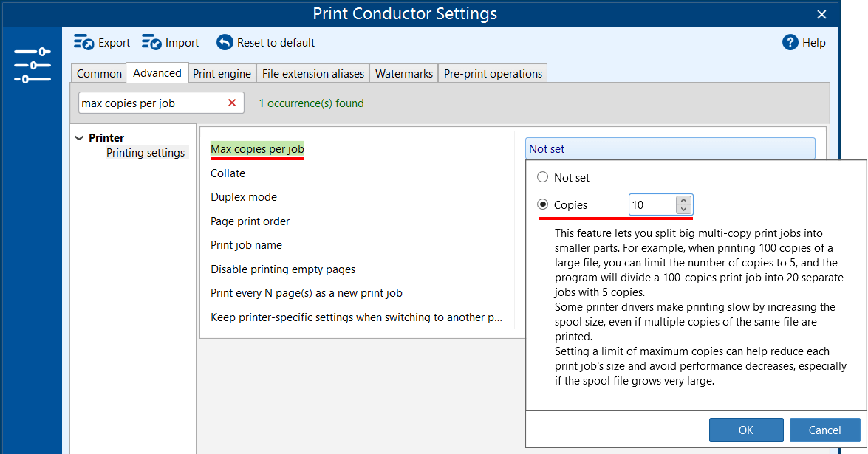868x454 pixels.
Task: Click the Reset to default icon
Action: [x=225, y=43]
